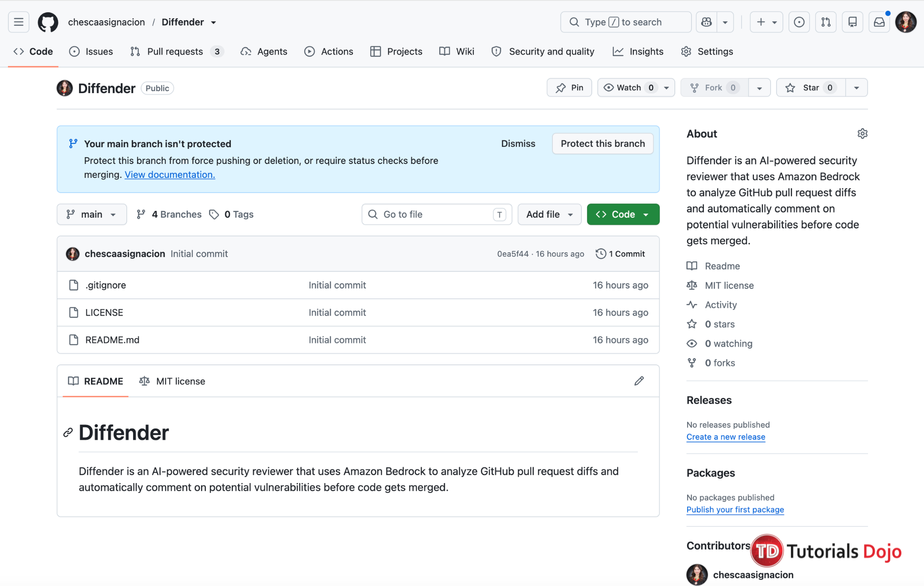Viewport: 924px width, 586px height.
Task: Expand the fork options caret
Action: pyautogui.click(x=759, y=88)
